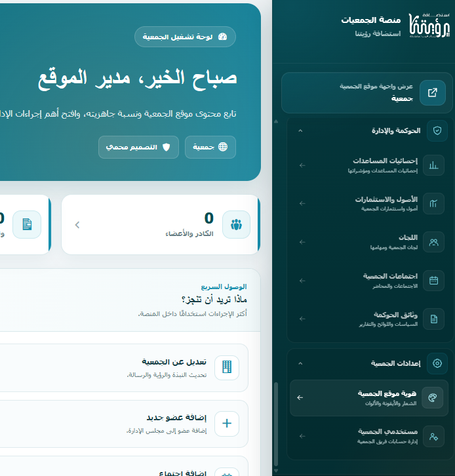Click the building icon for تعديل عن الجمعية

[x=227, y=367]
